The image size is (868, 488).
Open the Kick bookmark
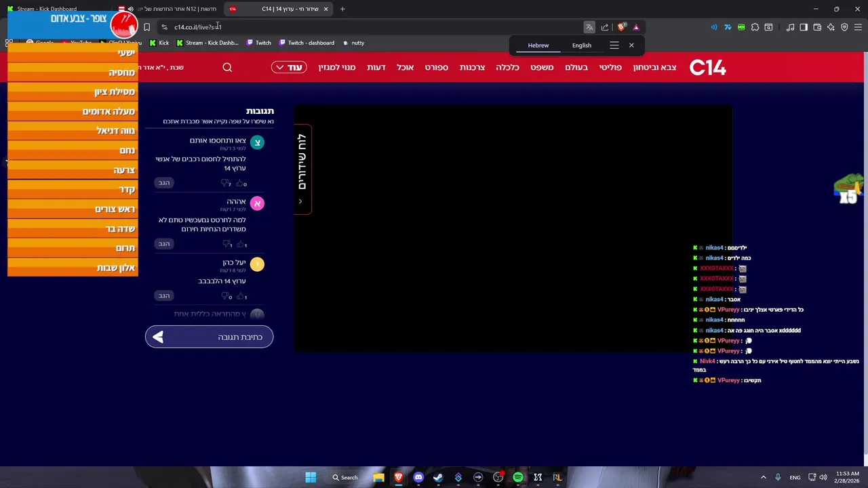click(159, 43)
